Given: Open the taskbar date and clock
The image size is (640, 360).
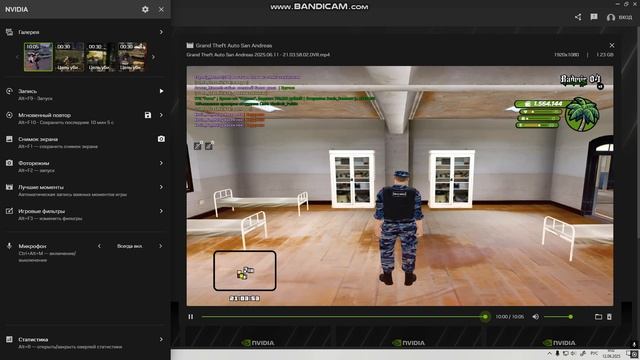Looking at the screenshot, I should (x=611, y=353).
